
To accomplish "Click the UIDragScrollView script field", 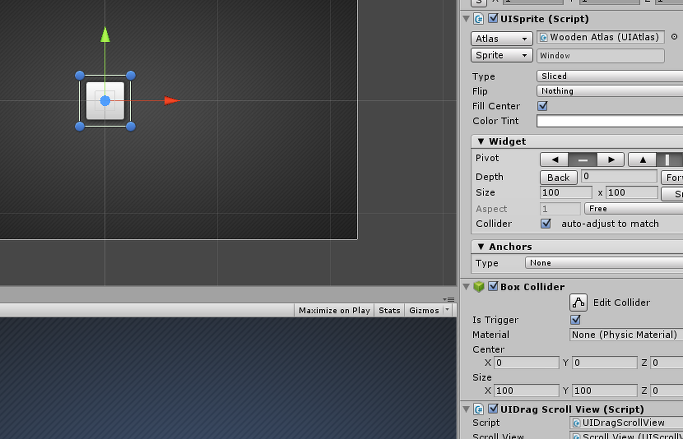I will 626,422.
